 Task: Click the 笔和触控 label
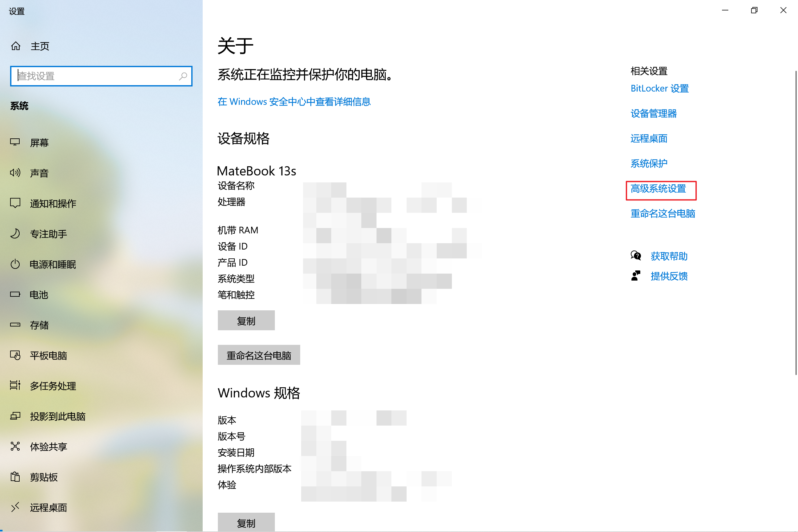click(236, 294)
